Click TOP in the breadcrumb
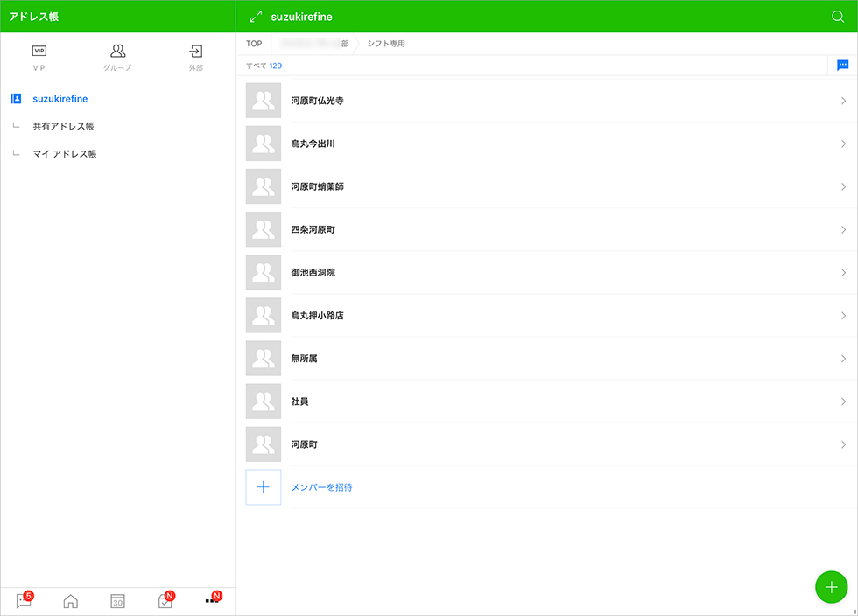Viewport: 858px width, 616px height. (x=254, y=44)
